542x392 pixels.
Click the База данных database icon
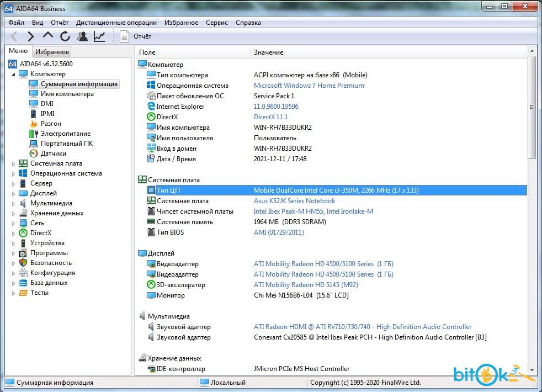pyautogui.click(x=23, y=283)
